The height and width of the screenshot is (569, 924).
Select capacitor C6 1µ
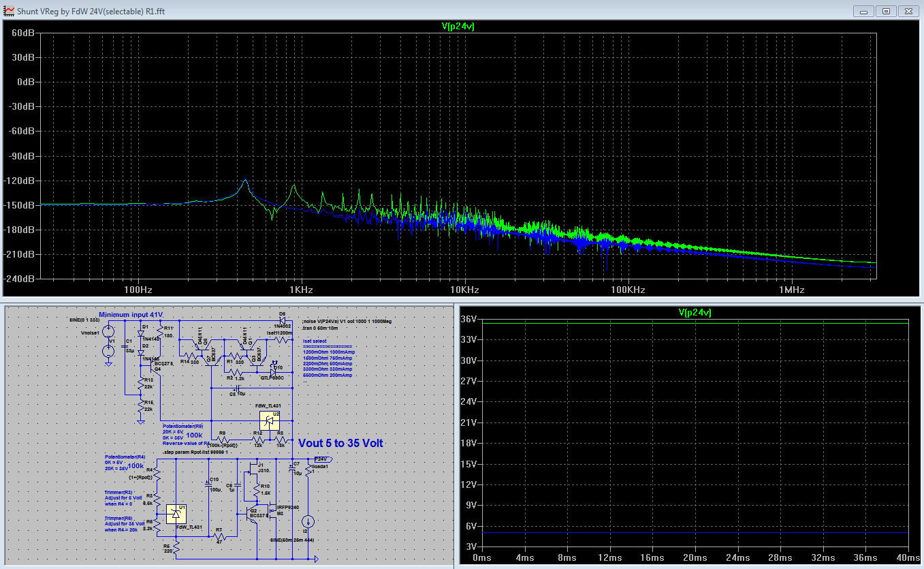[x=237, y=485]
